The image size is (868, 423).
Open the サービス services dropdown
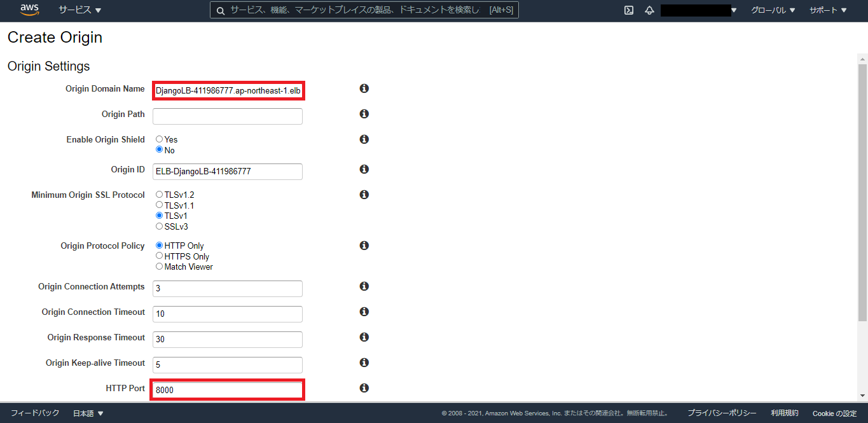[80, 10]
